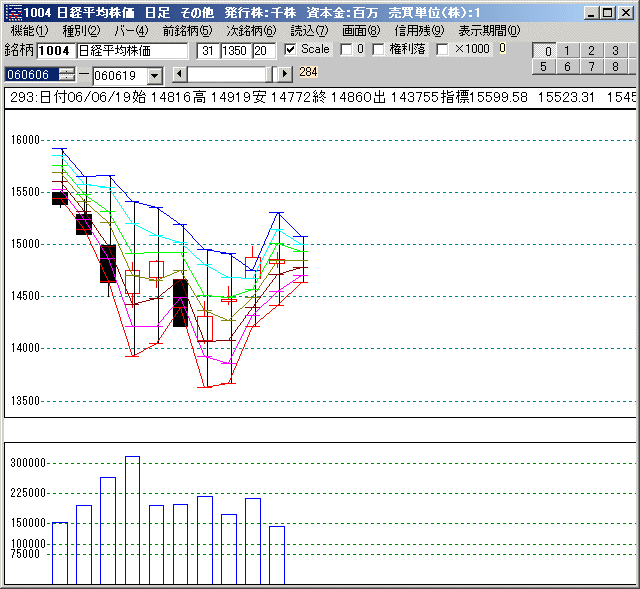Click the 300000 volume axis label

click(28, 463)
